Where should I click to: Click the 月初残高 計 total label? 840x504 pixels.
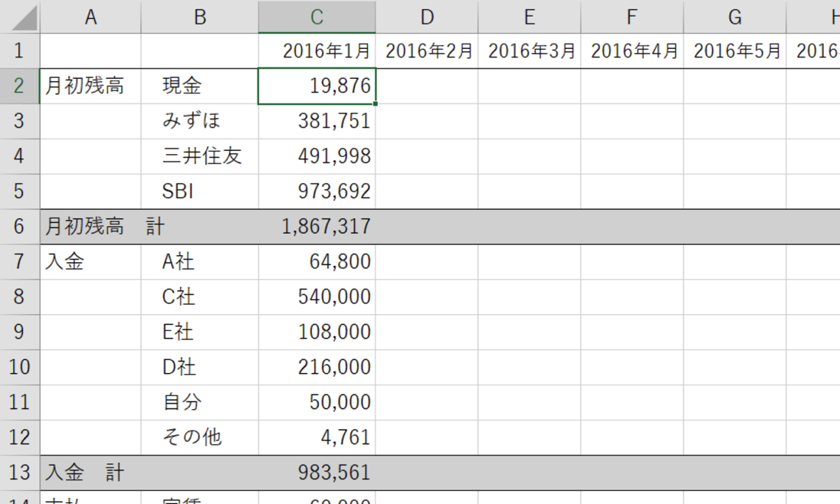point(104,227)
